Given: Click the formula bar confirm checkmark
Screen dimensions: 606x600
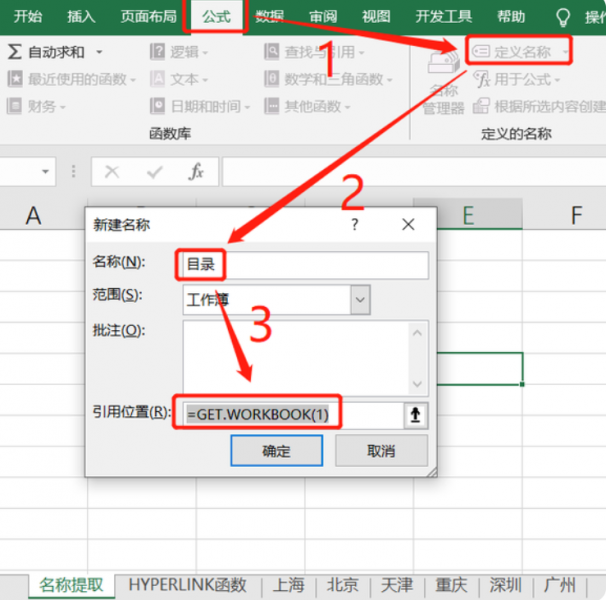Looking at the screenshot, I should [155, 172].
